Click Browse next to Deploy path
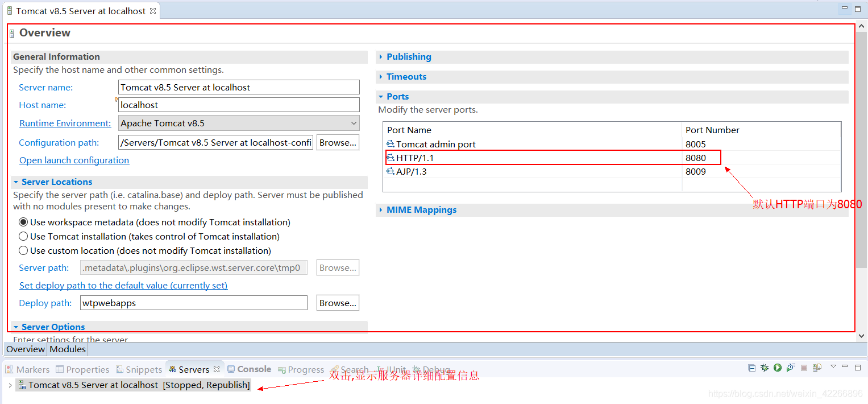 [x=338, y=303]
